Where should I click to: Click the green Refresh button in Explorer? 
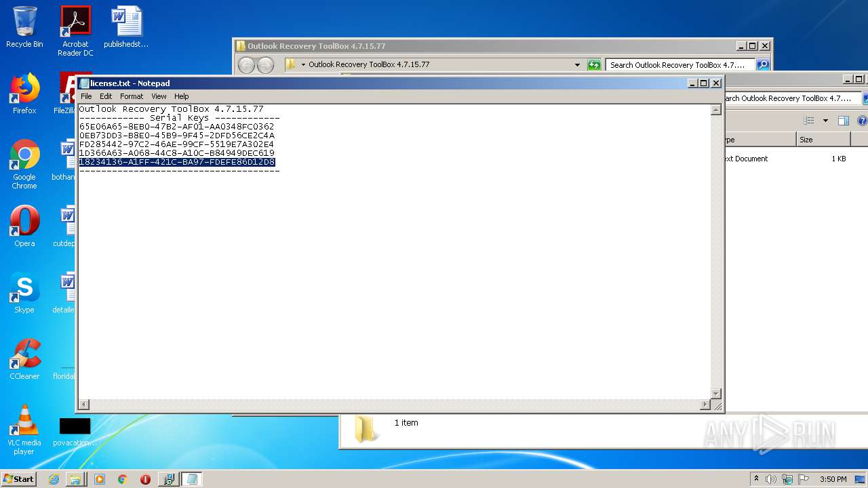(x=594, y=65)
